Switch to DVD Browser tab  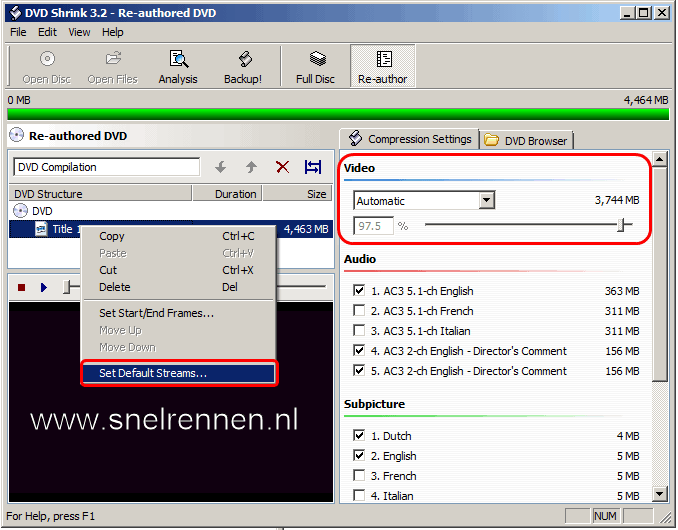[526, 140]
